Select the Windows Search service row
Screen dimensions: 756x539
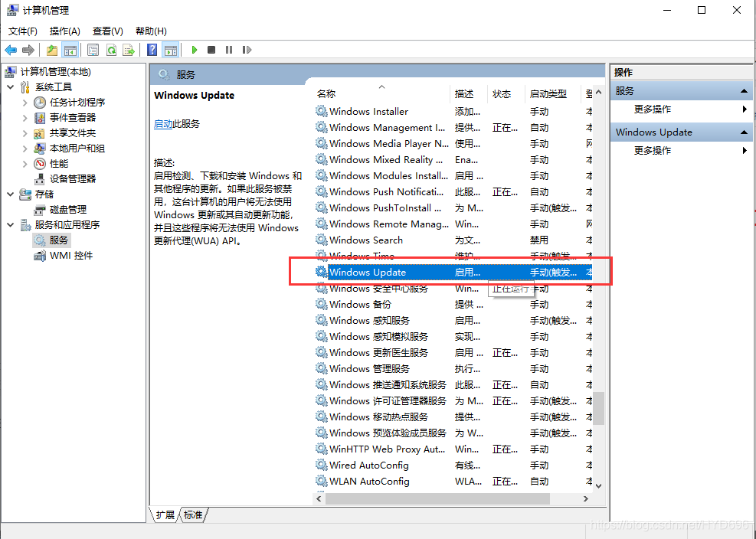453,240
